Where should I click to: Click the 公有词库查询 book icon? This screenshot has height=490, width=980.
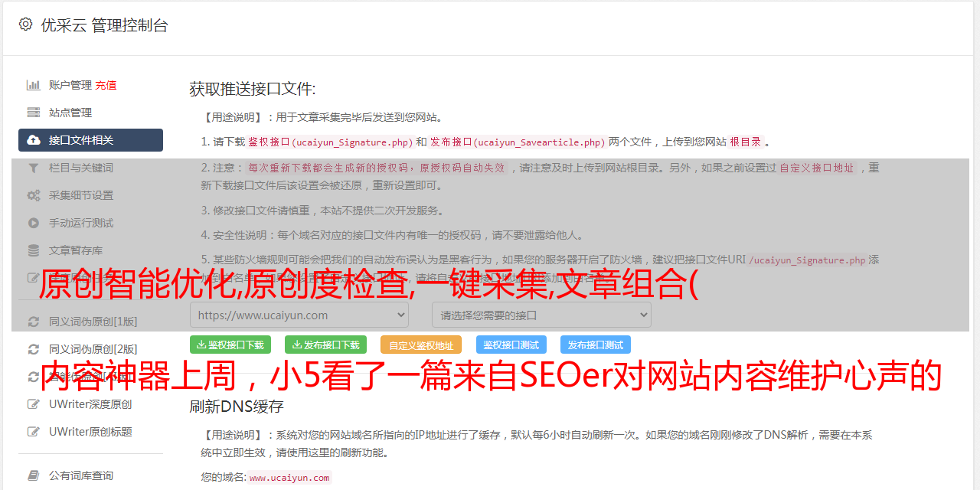point(34,475)
